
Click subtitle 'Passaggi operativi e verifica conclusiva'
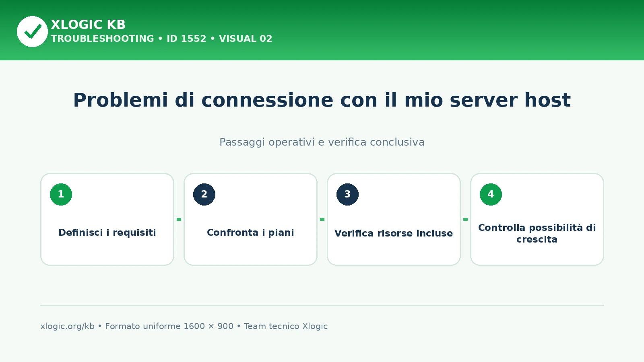[x=322, y=142]
